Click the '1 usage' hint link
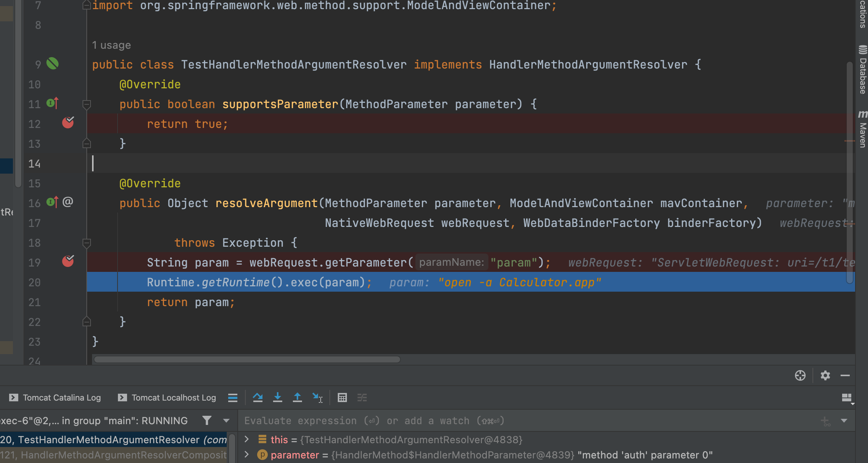This screenshot has height=463, width=868. [x=111, y=45]
